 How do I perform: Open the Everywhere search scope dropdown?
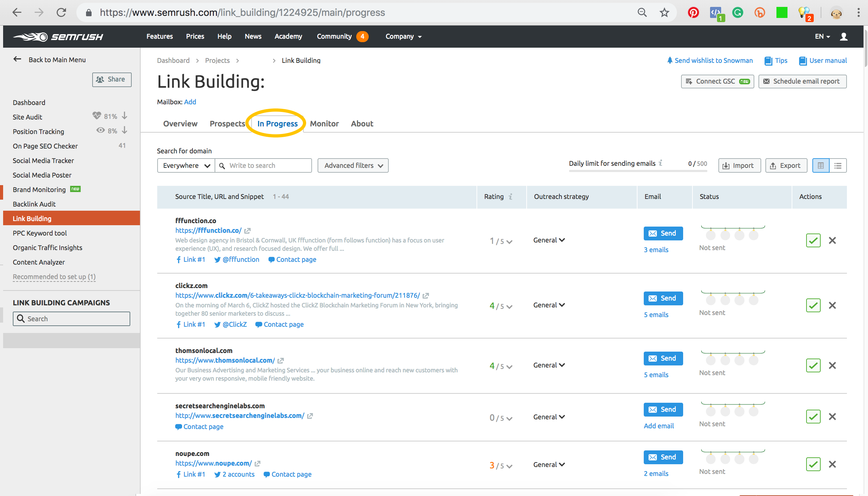tap(186, 165)
